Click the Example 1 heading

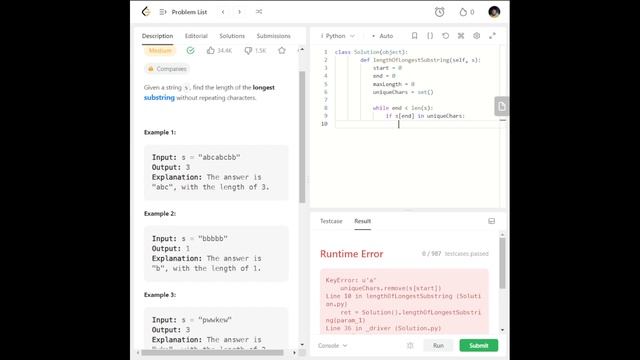pyautogui.click(x=160, y=132)
